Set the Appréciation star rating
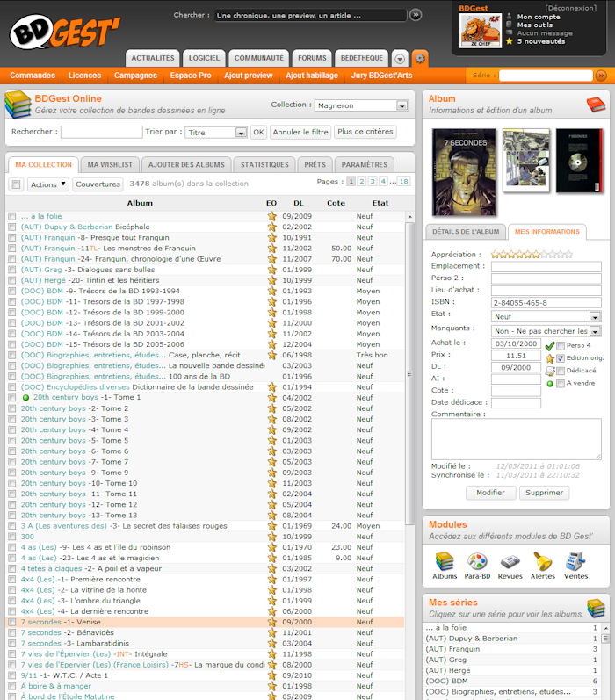615x700 pixels. [x=532, y=255]
